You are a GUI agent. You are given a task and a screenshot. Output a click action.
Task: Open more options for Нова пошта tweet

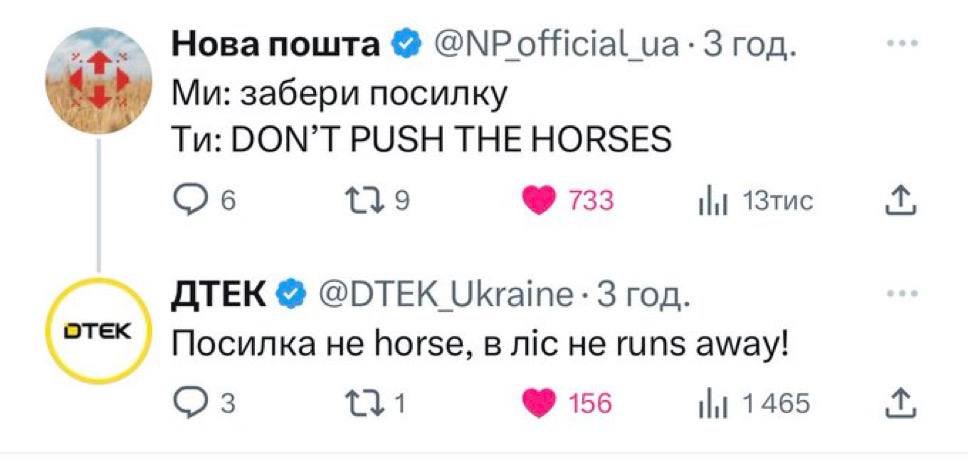point(901,45)
